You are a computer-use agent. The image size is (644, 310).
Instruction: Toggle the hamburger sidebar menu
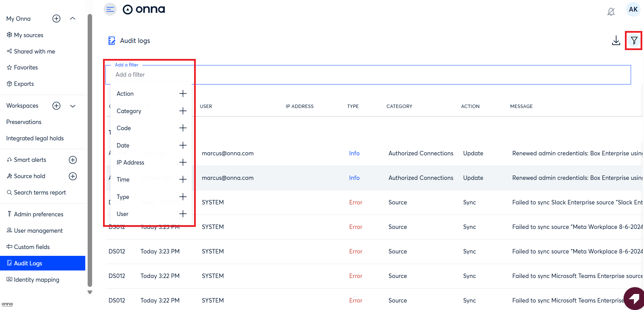110,9
